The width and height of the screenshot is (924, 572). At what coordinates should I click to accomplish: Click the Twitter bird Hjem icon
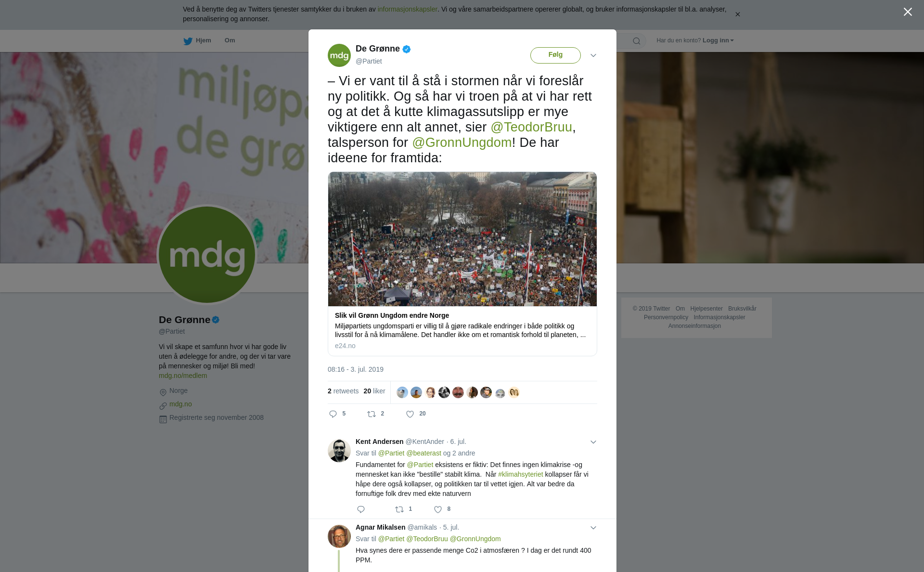(x=188, y=41)
